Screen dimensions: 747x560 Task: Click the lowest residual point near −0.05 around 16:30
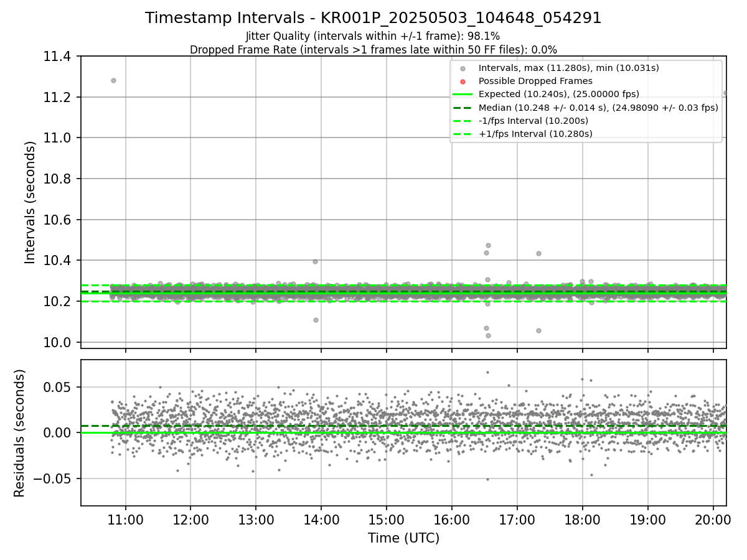487,479
